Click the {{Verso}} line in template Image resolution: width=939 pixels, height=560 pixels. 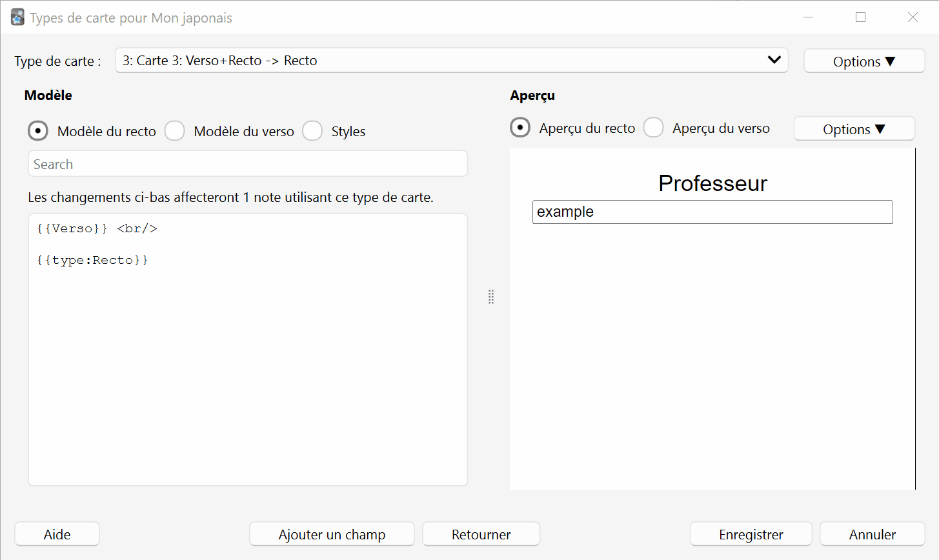coord(97,228)
